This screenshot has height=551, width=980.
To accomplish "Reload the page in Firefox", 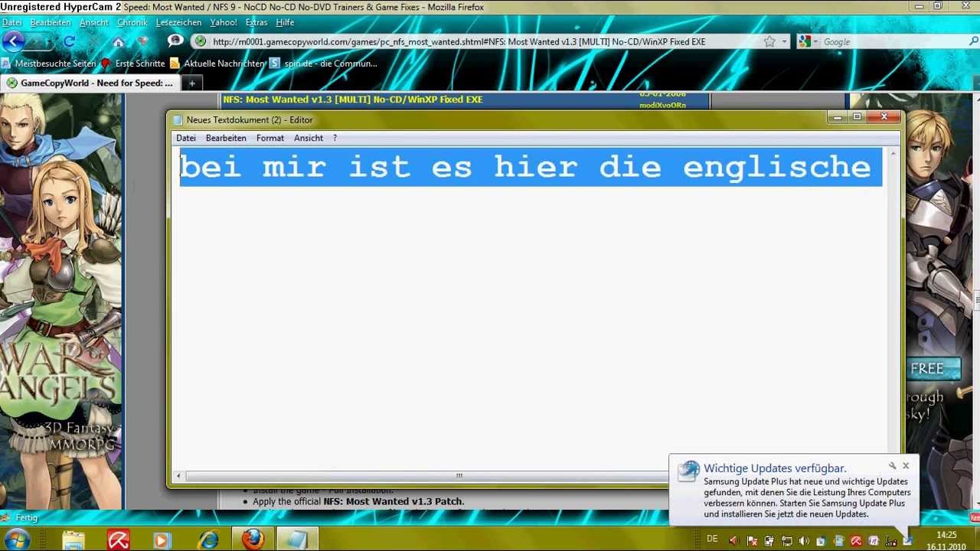I will click(x=69, y=41).
